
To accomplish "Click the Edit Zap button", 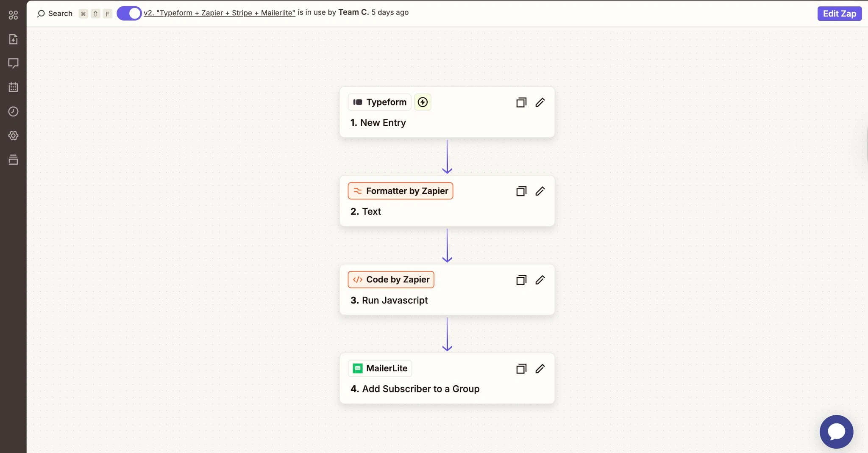I will tap(839, 13).
